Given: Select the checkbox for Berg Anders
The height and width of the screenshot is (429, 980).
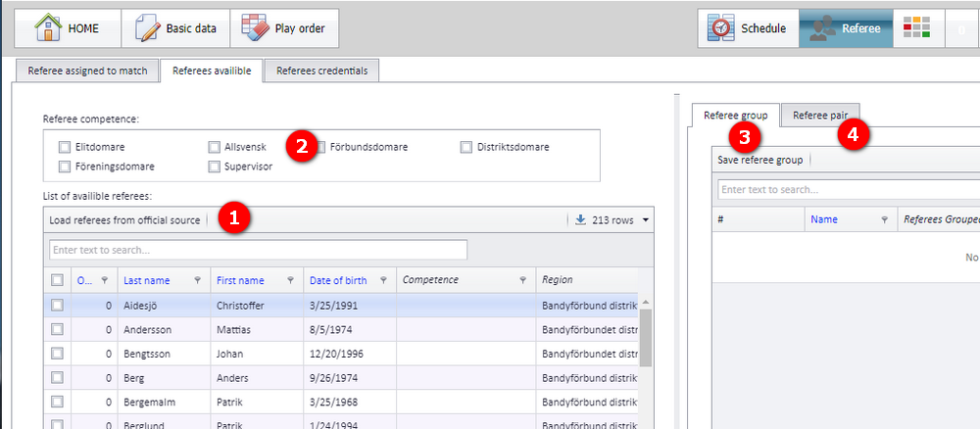Looking at the screenshot, I should tap(57, 378).
